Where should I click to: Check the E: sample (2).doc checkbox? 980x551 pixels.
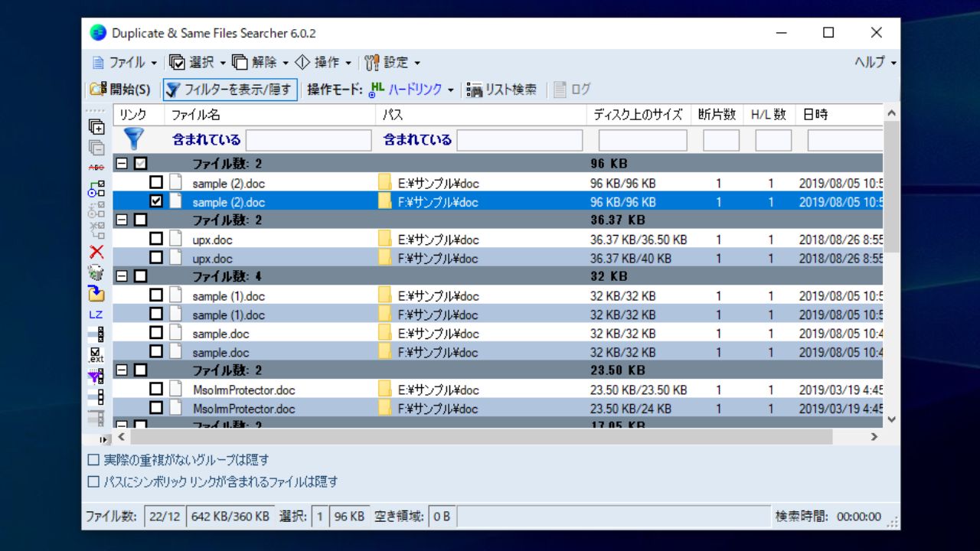156,182
